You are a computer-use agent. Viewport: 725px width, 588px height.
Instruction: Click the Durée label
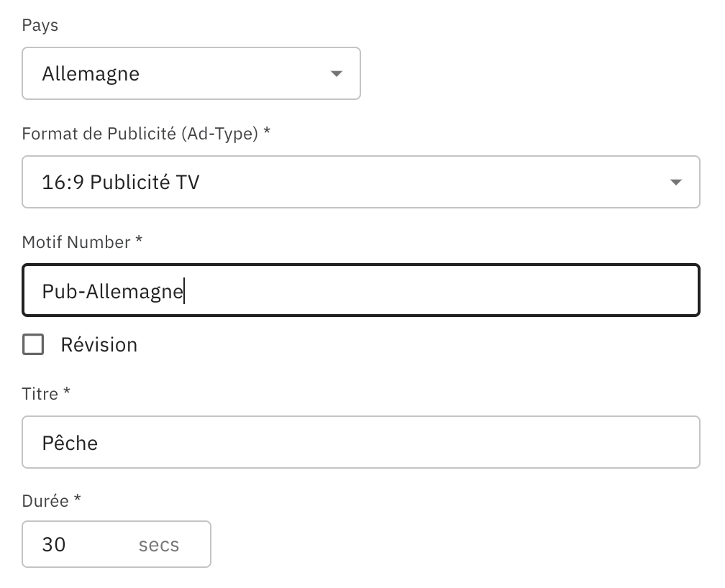click(51, 500)
